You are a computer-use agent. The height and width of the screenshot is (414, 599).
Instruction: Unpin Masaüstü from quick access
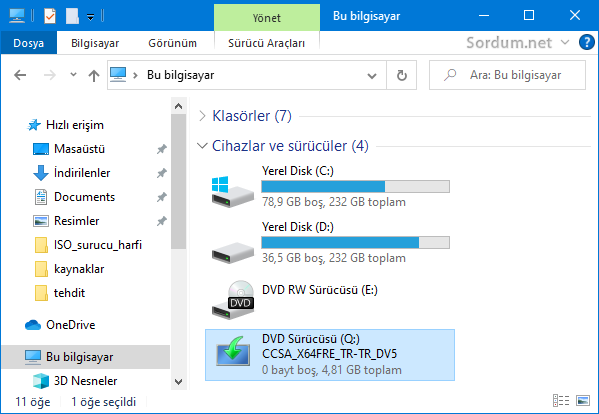click(162, 149)
